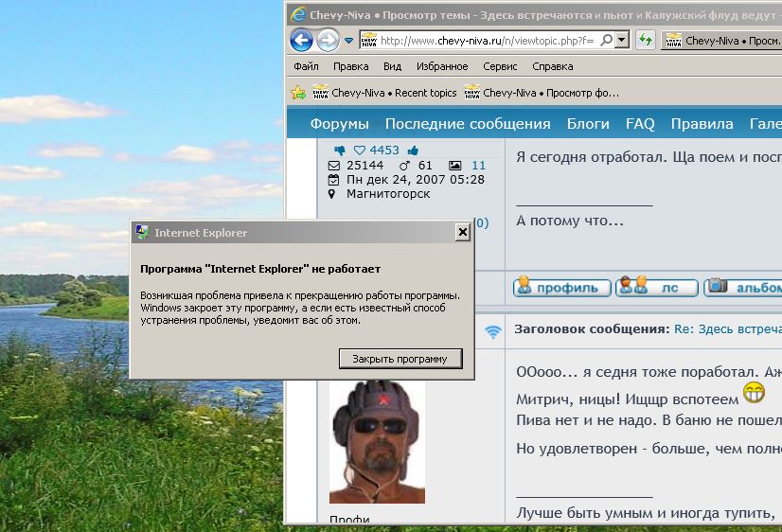Click the envelope messages count icon
782x532 pixels.
(x=333, y=165)
